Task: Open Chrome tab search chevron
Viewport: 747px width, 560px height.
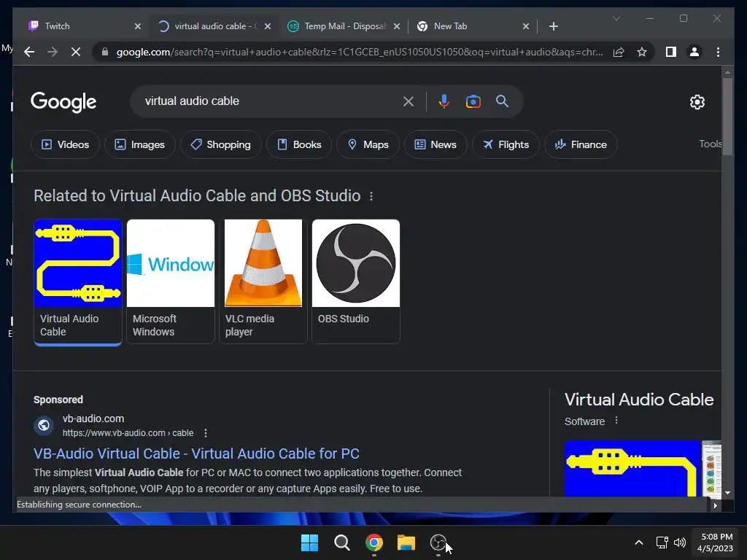Action: point(616,18)
